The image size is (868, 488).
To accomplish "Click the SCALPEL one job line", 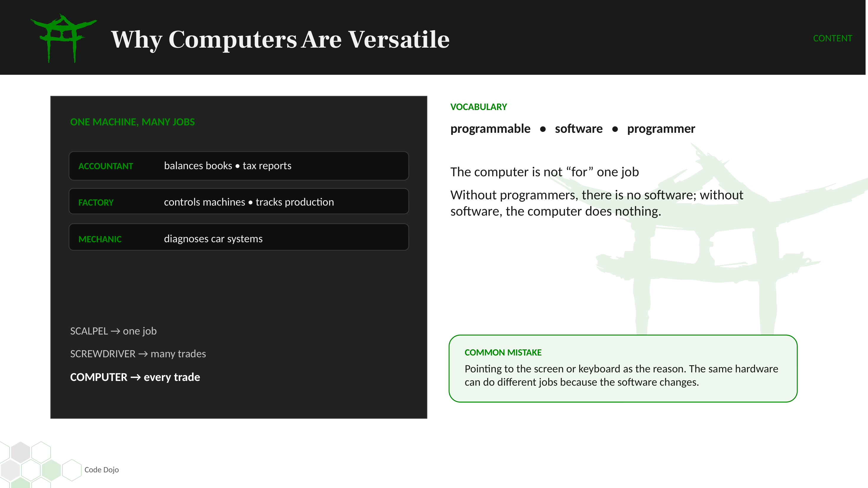I will (113, 331).
